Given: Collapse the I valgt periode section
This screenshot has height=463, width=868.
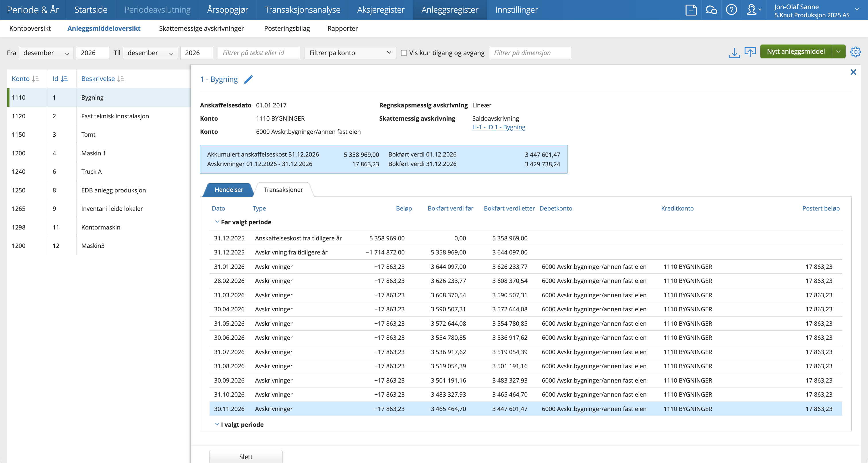Looking at the screenshot, I should pos(217,425).
